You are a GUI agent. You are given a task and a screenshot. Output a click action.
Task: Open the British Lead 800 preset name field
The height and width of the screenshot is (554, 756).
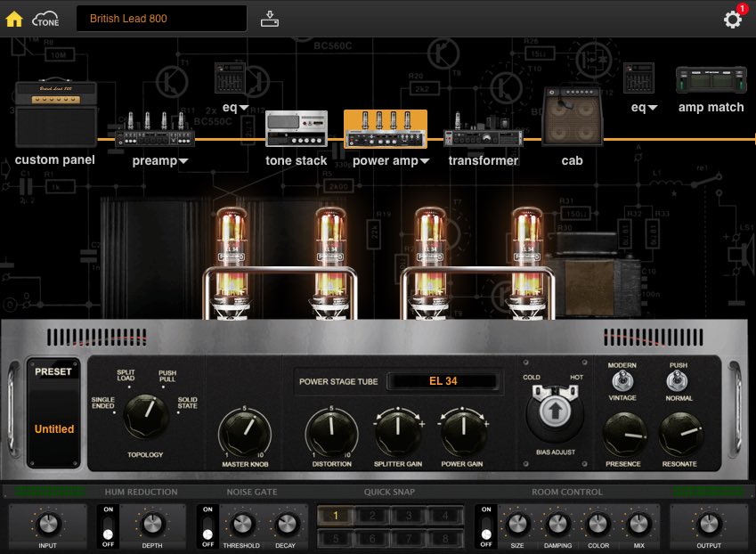pyautogui.click(x=161, y=19)
